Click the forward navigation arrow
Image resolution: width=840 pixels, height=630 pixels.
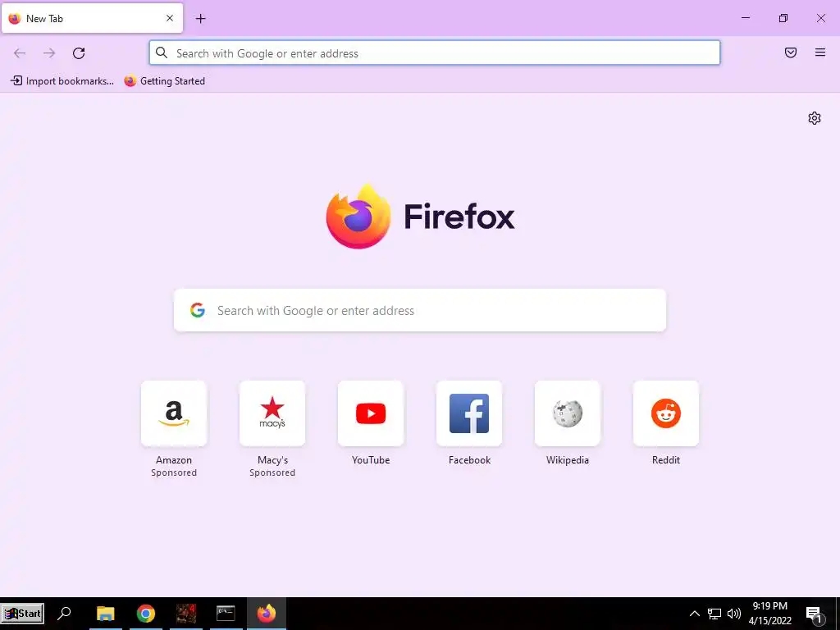click(49, 53)
